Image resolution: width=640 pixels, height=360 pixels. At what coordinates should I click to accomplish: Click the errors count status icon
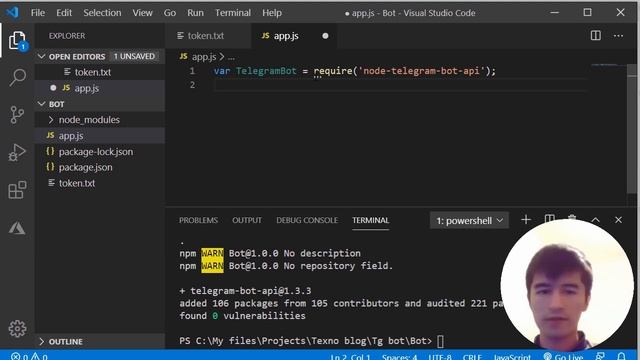tap(19, 356)
